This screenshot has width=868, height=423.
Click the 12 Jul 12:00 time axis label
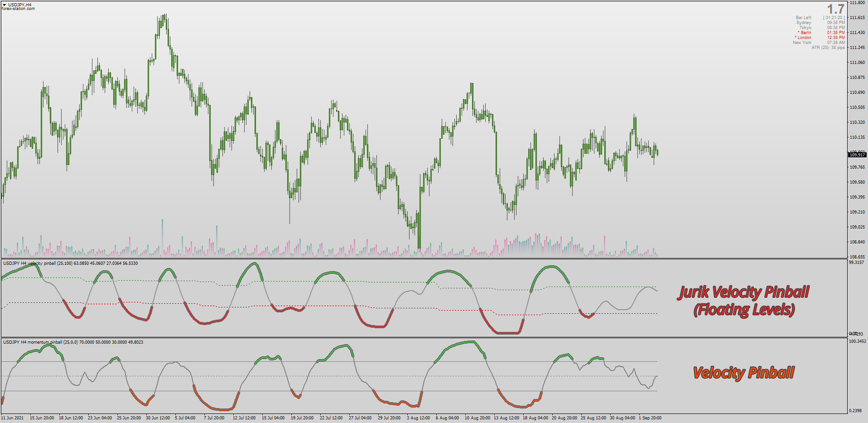pyautogui.click(x=244, y=418)
